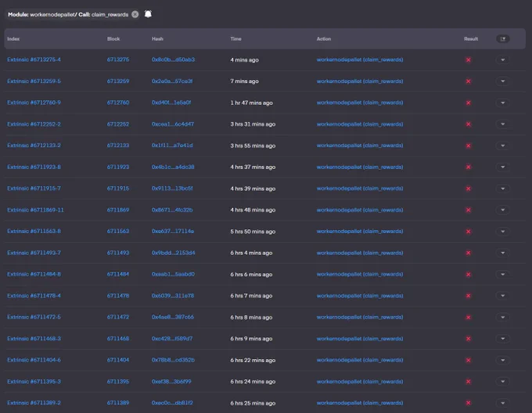Expand details of Extrinsic #6711915-7 row
This screenshot has width=532, height=413.
pyautogui.click(x=503, y=189)
